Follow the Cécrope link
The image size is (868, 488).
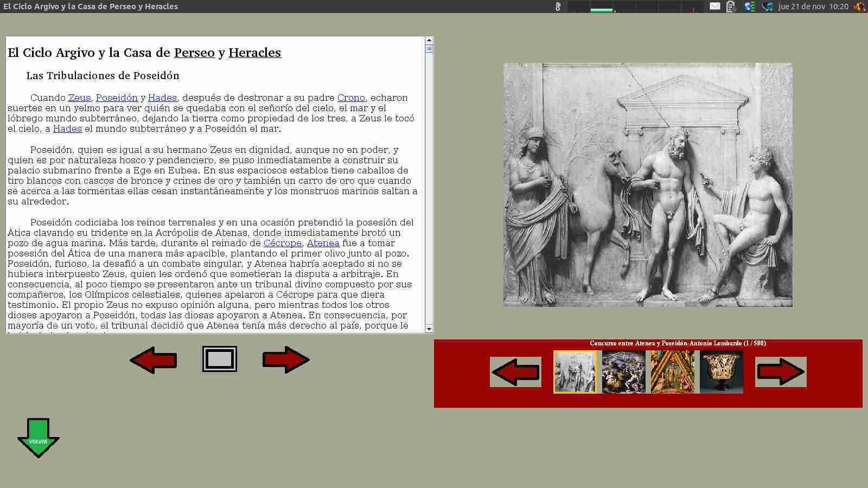click(282, 243)
